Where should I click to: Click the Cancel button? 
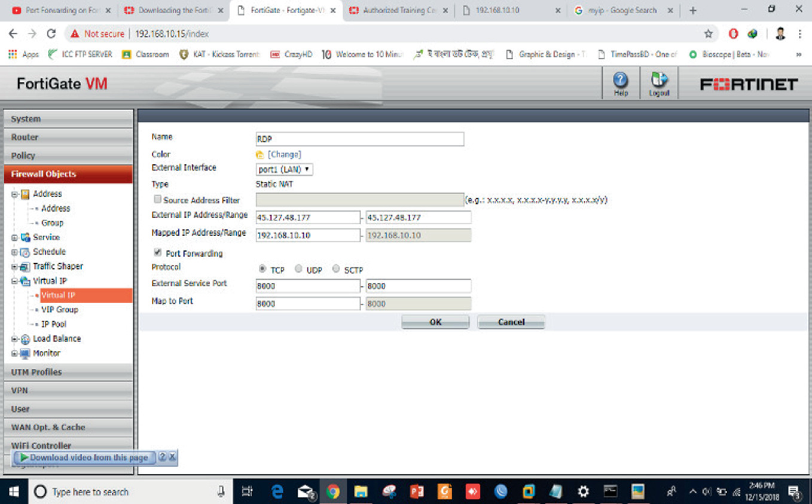tap(511, 322)
